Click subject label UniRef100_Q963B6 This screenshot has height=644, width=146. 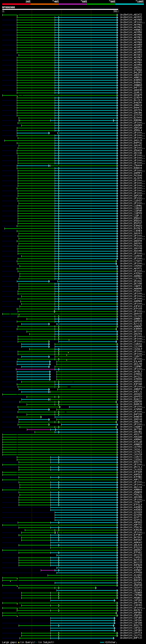(x=131, y=113)
